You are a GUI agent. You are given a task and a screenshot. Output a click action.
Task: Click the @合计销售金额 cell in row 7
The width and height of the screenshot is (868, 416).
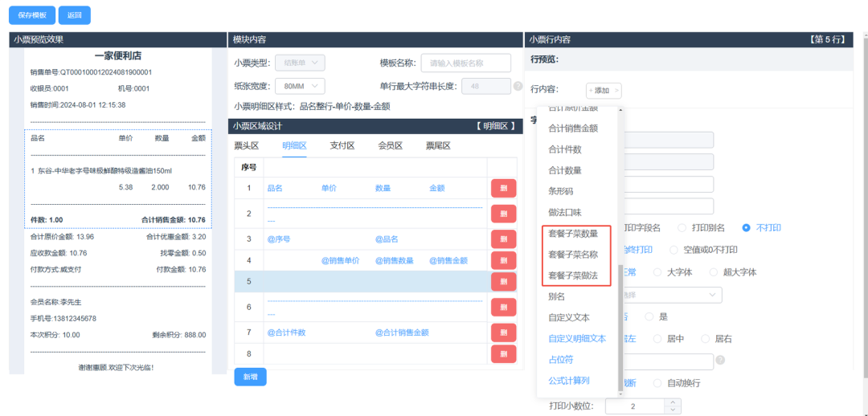pos(402,332)
